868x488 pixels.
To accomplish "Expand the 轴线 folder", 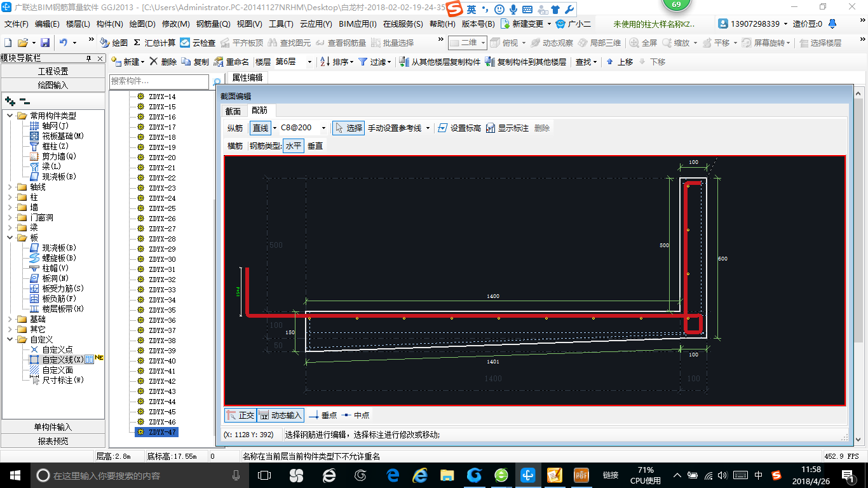I will pos(10,187).
